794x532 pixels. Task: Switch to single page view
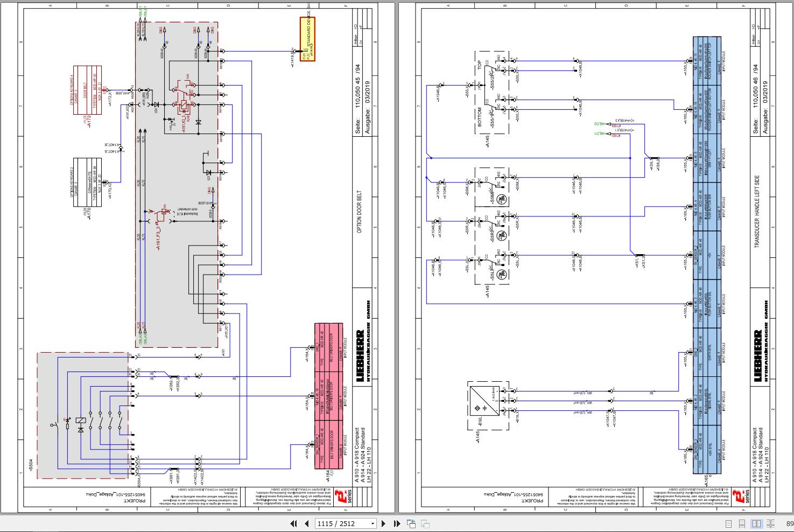(x=728, y=524)
